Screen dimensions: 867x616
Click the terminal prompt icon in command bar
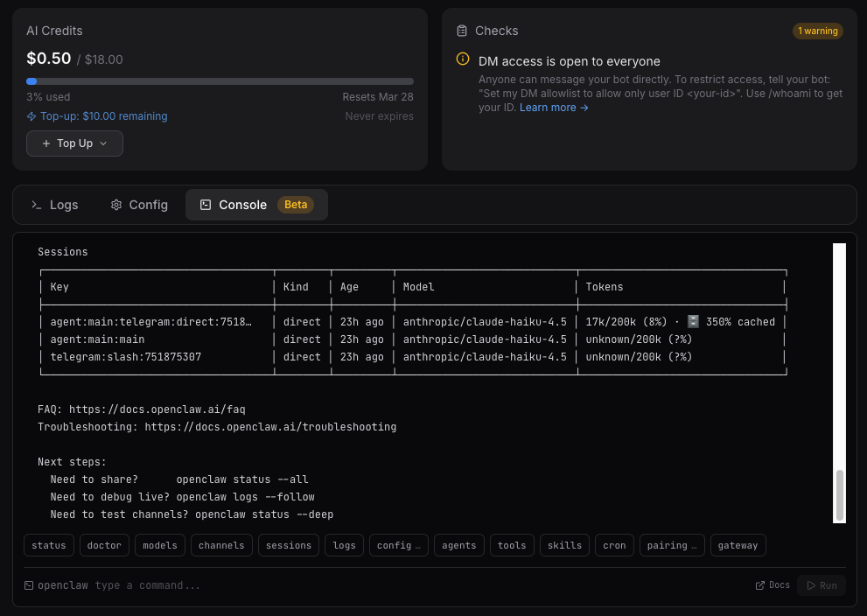[x=29, y=585]
